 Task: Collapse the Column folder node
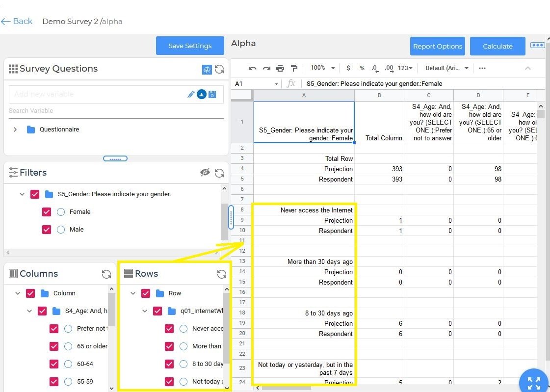click(18, 293)
